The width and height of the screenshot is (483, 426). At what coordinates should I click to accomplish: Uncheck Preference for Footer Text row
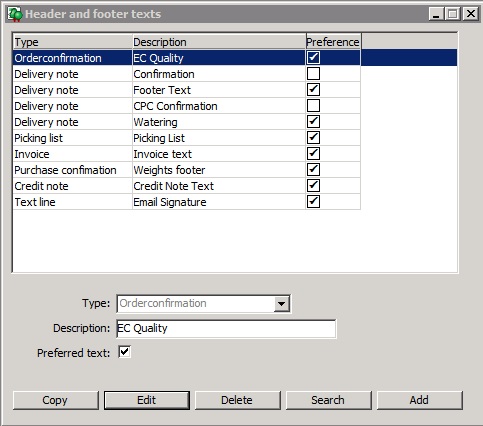click(313, 90)
